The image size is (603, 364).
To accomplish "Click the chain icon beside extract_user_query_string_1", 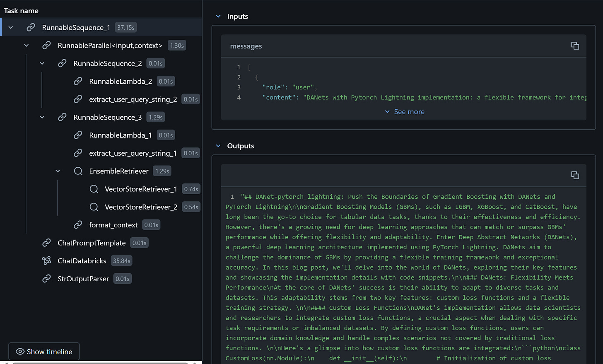I will click(x=78, y=153).
